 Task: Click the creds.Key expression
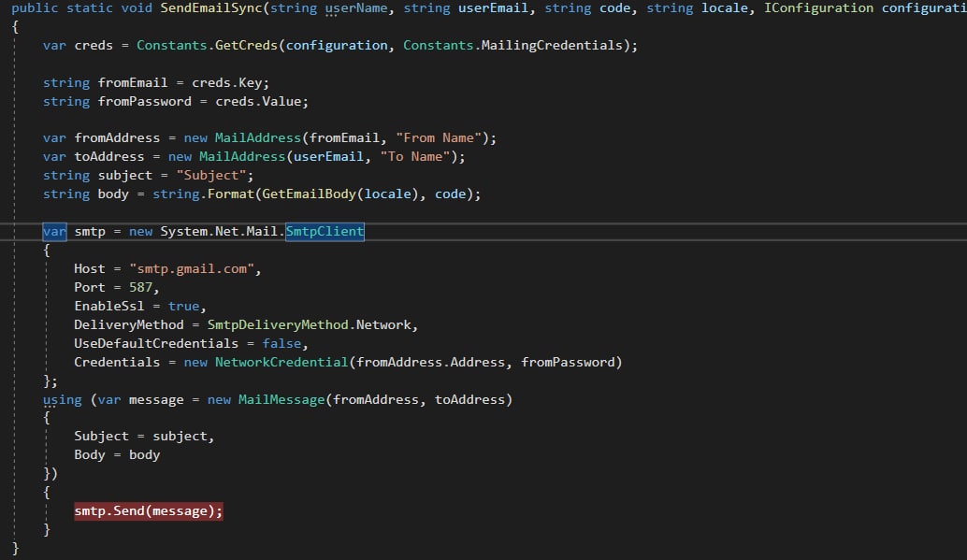pyautogui.click(x=226, y=82)
